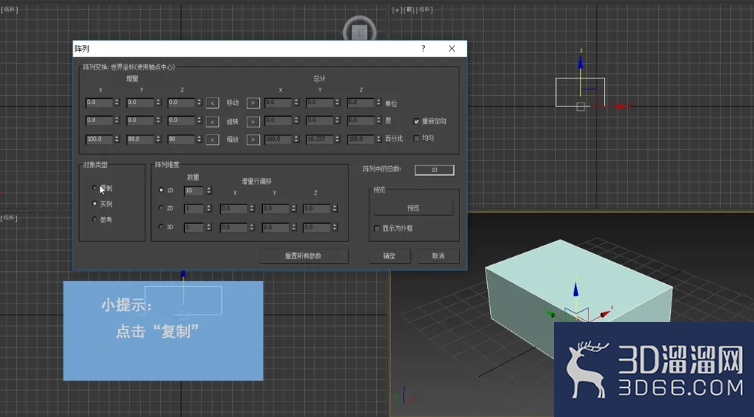Image resolution: width=754 pixels, height=417 pixels.
Task: Click the incremental rotate Z field
Action: [x=181, y=121]
